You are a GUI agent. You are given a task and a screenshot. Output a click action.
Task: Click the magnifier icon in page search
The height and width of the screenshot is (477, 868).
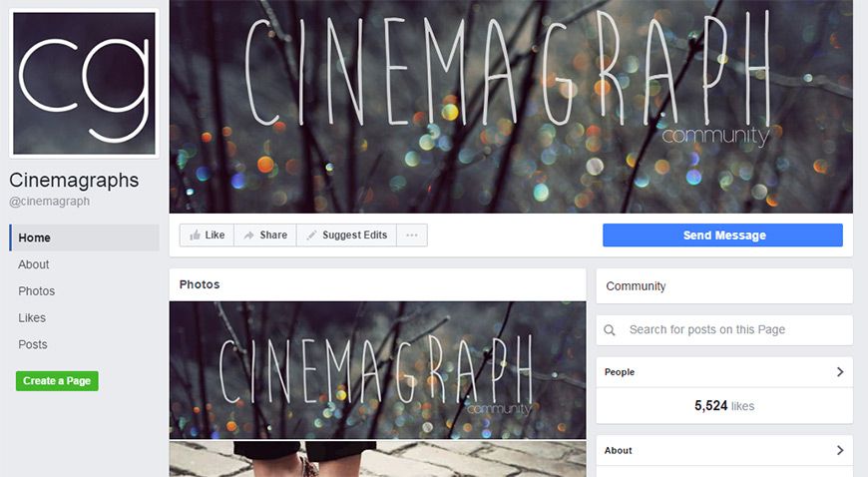coord(610,330)
